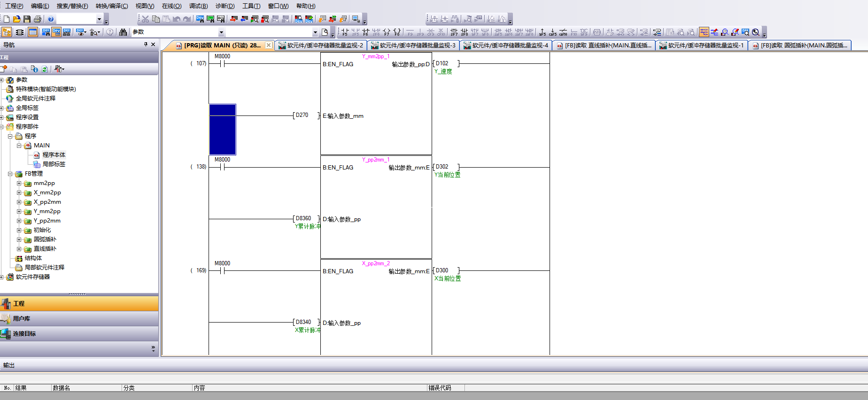Switch to 软元件/缓冲存储器批量监视-4 tab
Image resolution: width=868 pixels, height=400 pixels.
[506, 46]
